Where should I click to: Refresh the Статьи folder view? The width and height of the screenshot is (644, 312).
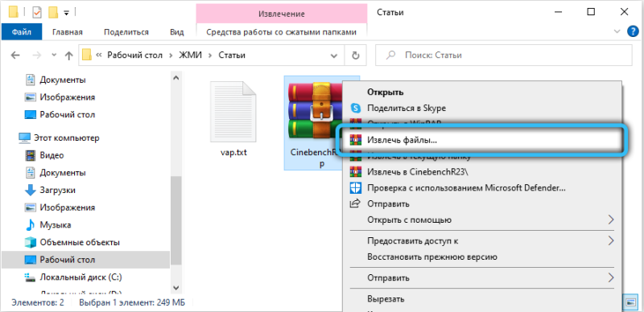[x=356, y=55]
